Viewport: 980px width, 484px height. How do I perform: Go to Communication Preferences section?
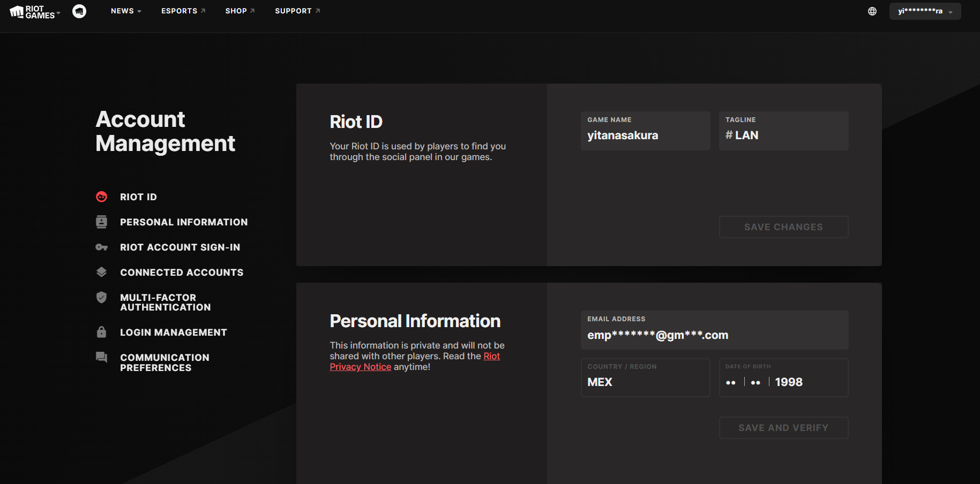pos(164,362)
